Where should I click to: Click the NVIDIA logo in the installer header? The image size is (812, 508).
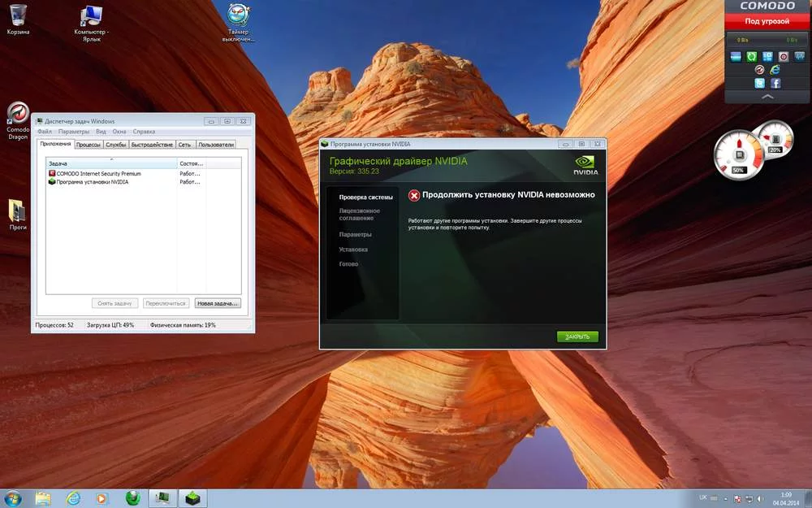(585, 165)
